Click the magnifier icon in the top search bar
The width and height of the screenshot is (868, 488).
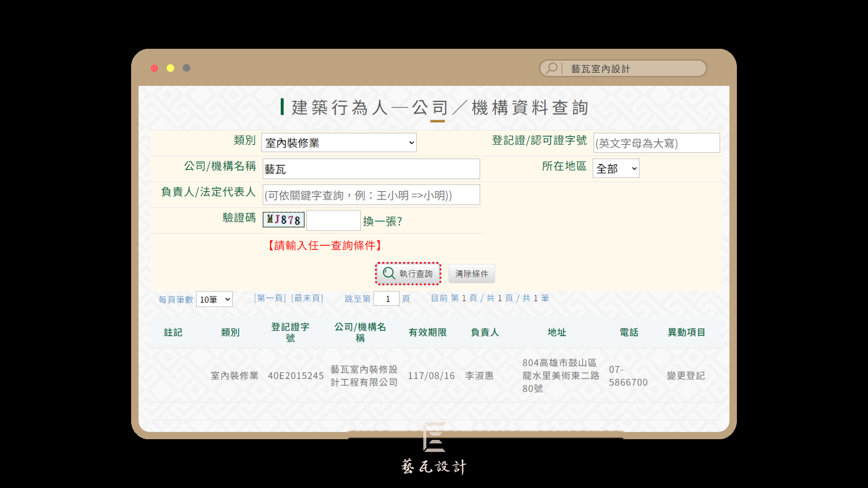coord(552,68)
